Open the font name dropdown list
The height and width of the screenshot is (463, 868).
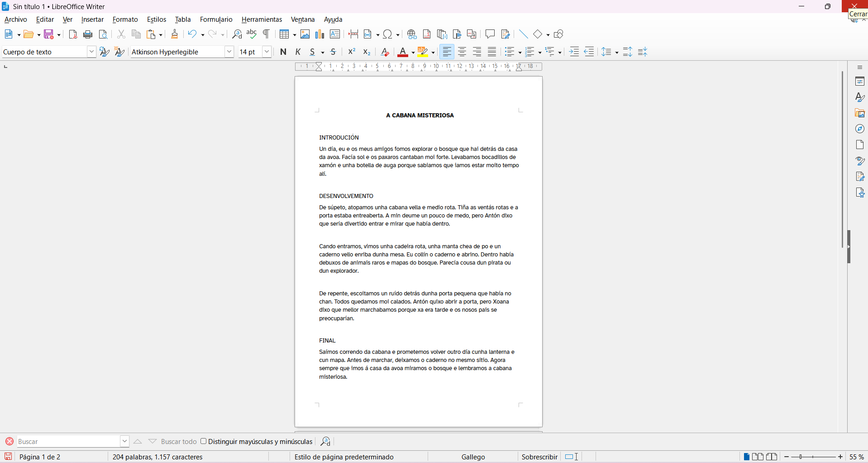point(229,52)
